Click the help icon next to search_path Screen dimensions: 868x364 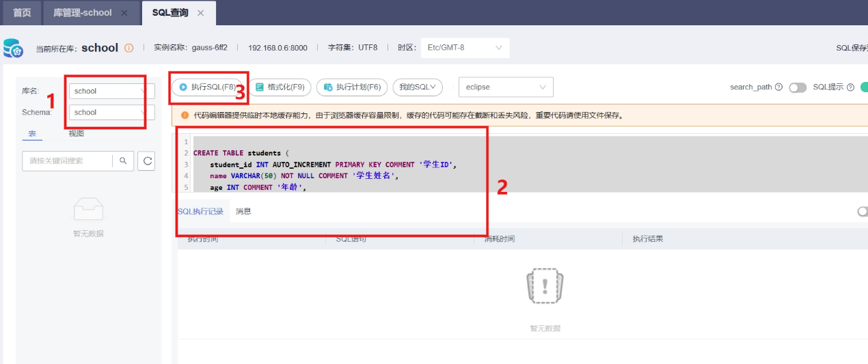point(778,87)
